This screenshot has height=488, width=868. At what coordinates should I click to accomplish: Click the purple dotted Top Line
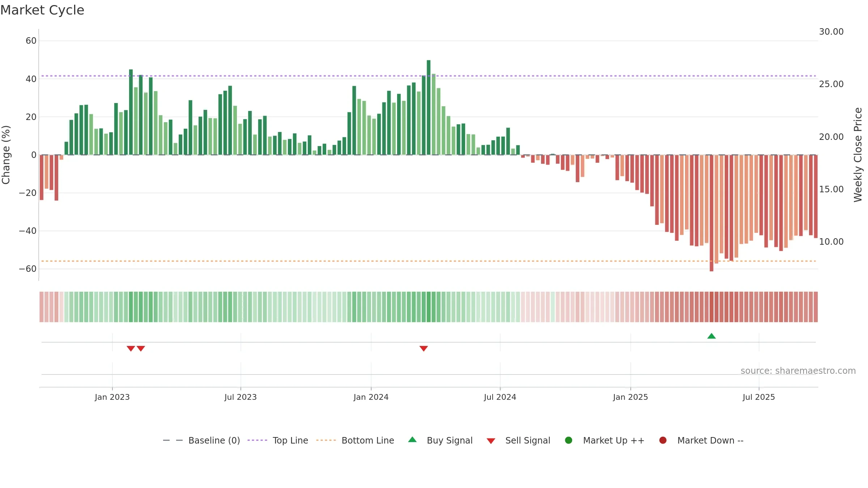pos(429,76)
